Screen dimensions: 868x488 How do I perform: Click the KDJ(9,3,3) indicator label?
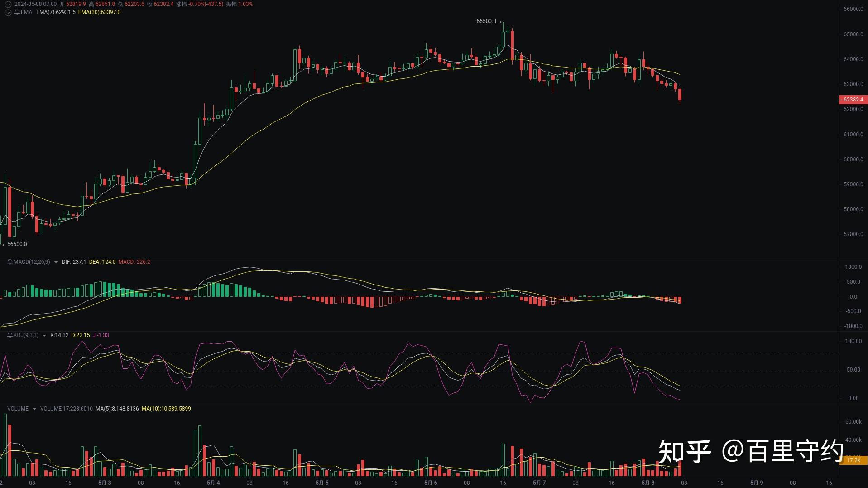pyautogui.click(x=26, y=335)
